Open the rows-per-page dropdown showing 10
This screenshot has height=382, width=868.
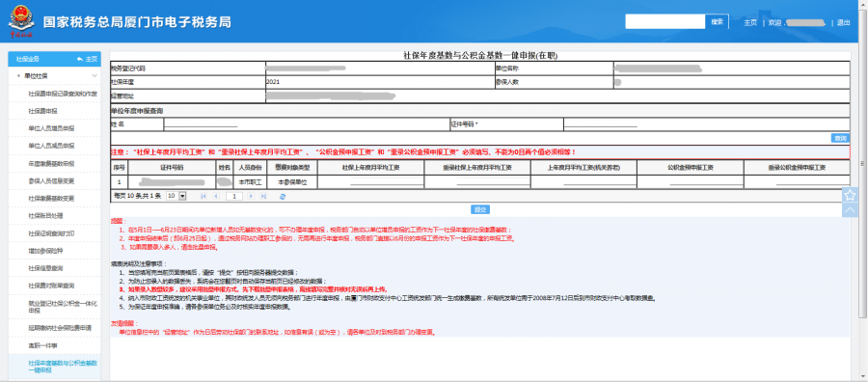(176, 196)
